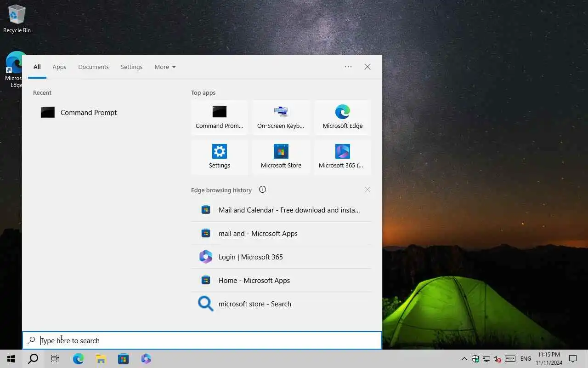Click the 'Type here to search' box
The width and height of the screenshot is (588, 368).
[202, 340]
